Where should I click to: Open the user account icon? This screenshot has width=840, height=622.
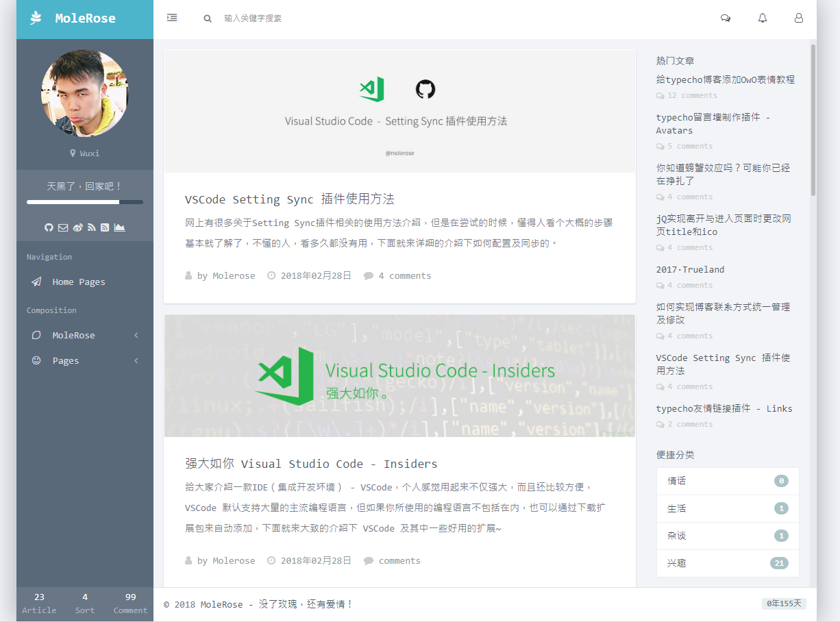point(799,18)
